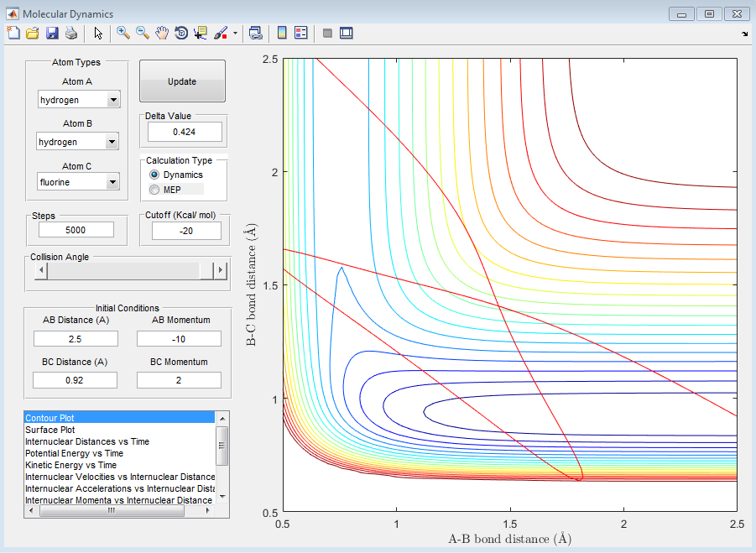
Task: Save the figure using the floppy icon
Action: (52, 33)
